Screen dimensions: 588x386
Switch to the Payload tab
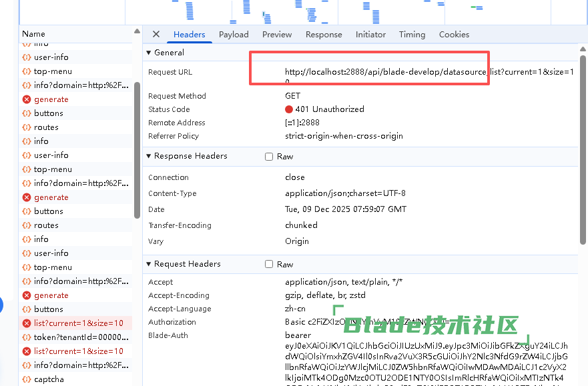[234, 35]
